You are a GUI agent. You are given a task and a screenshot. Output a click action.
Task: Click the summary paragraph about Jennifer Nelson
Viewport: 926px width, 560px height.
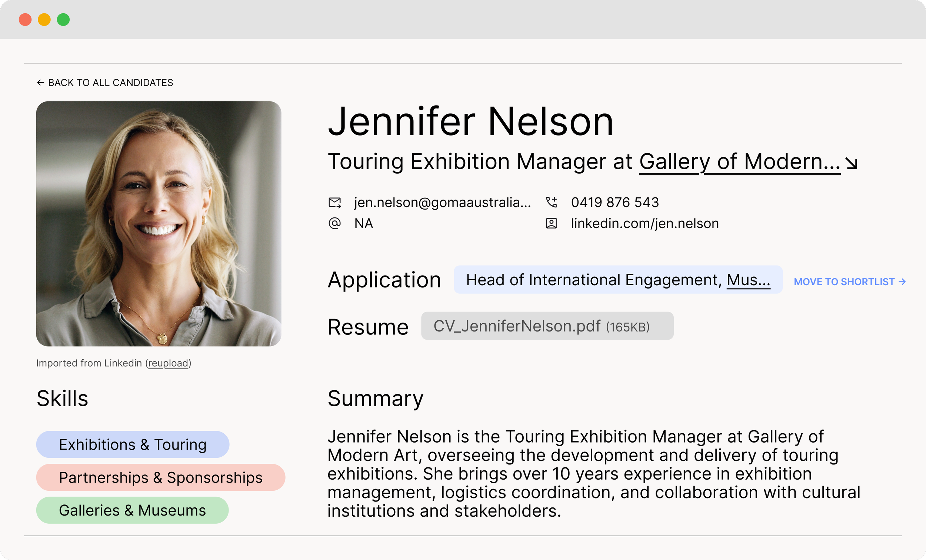point(594,474)
